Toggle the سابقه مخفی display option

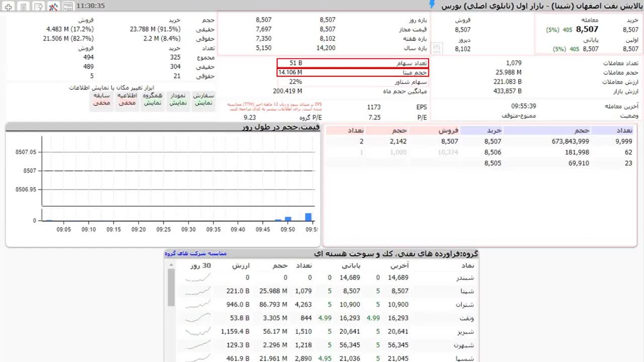pyautogui.click(x=102, y=99)
